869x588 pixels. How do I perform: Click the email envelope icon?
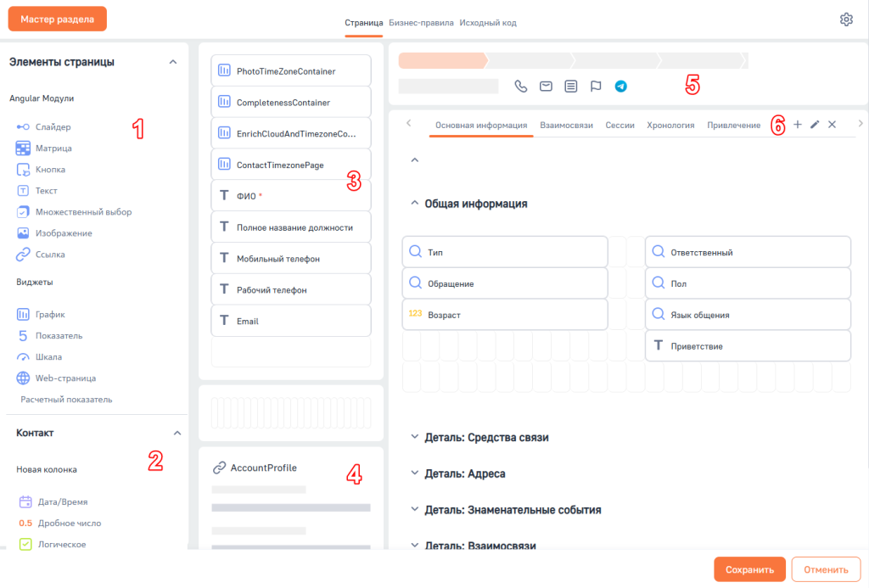tap(547, 86)
